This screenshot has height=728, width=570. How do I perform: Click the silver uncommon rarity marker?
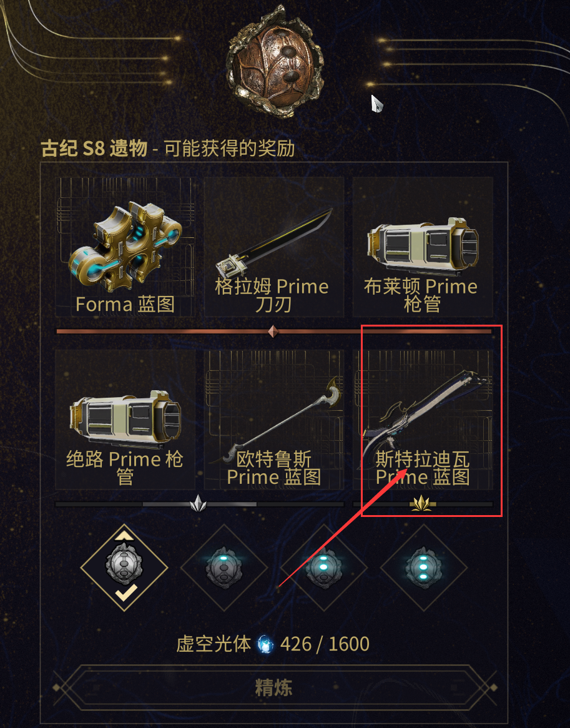pos(198,503)
